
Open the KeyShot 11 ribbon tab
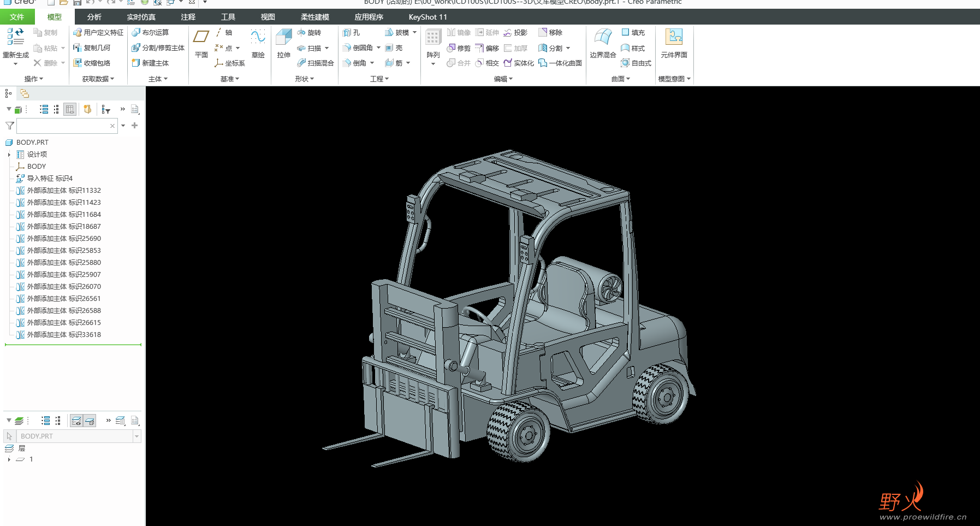tap(428, 17)
